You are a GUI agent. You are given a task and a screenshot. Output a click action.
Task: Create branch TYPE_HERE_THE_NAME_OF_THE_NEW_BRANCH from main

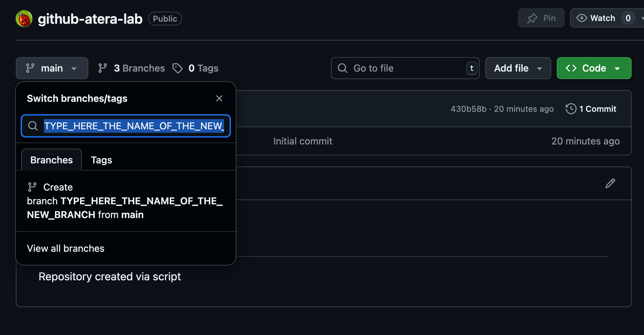(126, 201)
